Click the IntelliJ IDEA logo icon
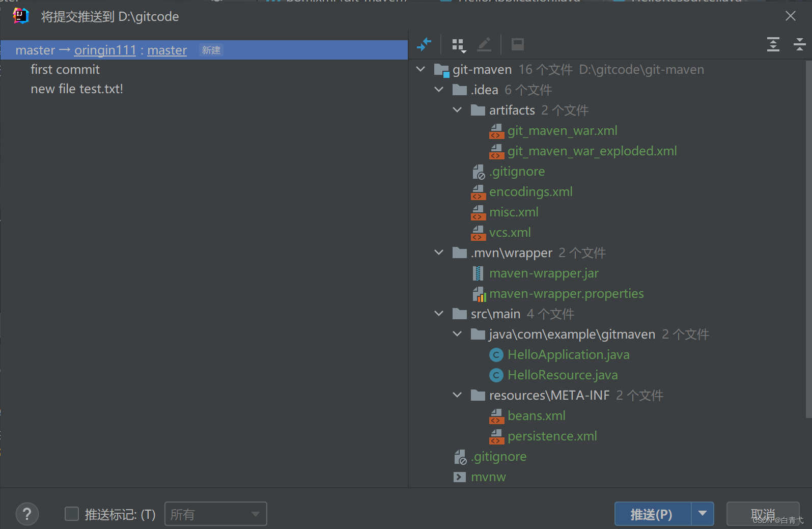Image resolution: width=812 pixels, height=529 pixels. click(x=21, y=16)
